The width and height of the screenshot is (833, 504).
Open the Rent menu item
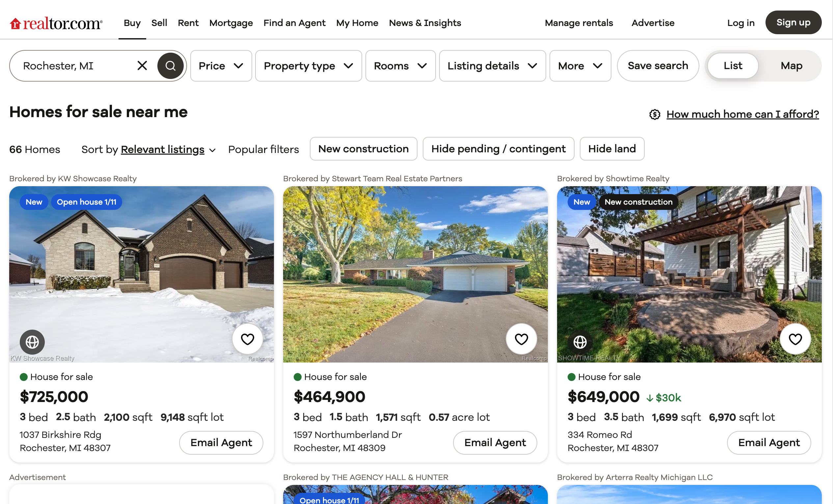(188, 23)
